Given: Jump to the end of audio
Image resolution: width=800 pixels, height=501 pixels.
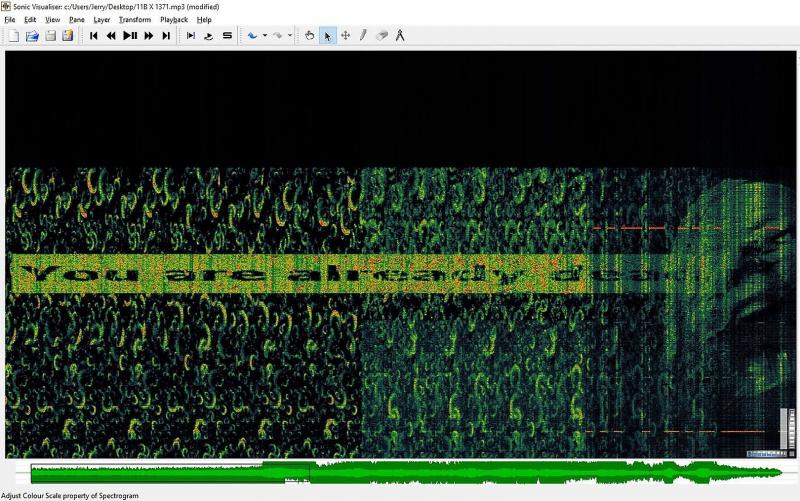Looking at the screenshot, I should [166, 36].
